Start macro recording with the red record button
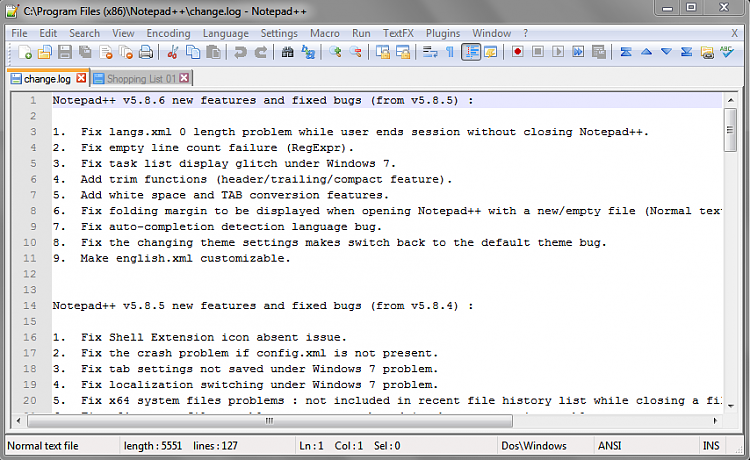The width and height of the screenshot is (750, 460). pos(518,52)
